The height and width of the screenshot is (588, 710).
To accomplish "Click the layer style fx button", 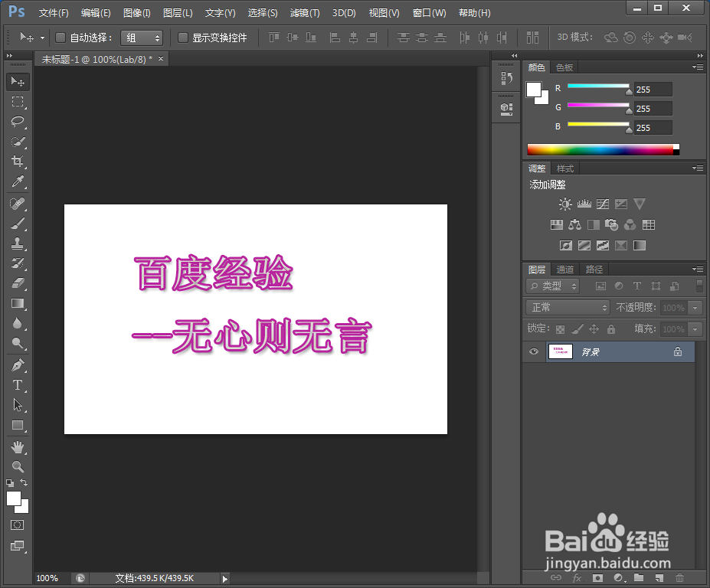I will point(577,578).
